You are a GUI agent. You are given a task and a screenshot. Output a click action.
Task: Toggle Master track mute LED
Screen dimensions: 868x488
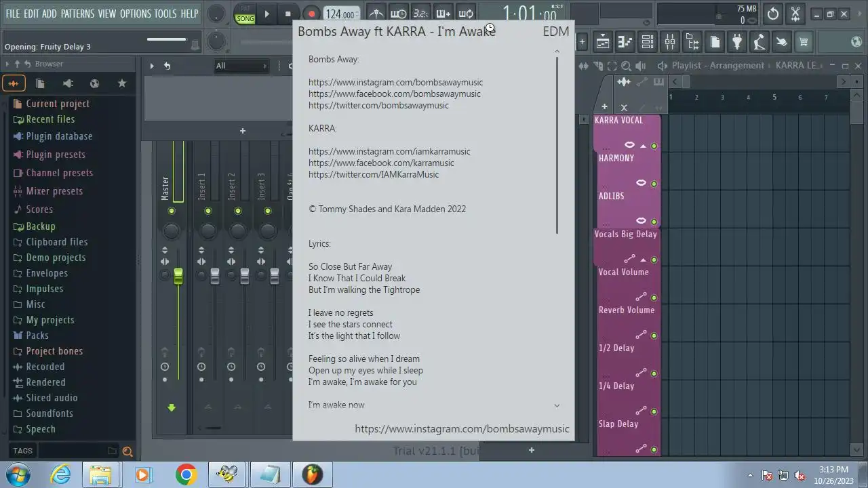(172, 211)
